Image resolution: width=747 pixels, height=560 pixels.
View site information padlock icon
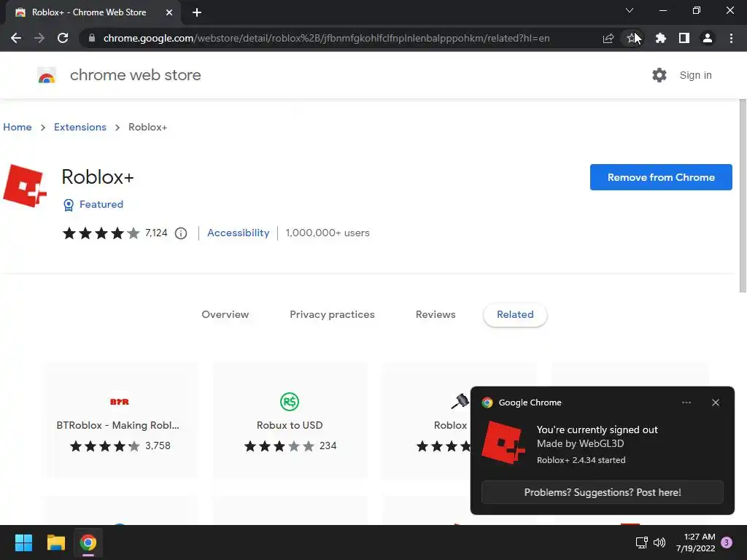point(92,38)
